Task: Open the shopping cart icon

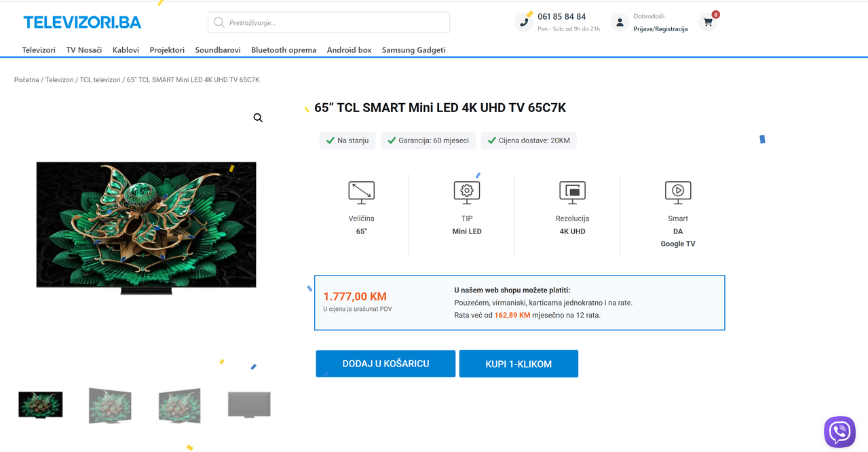Action: coord(708,22)
